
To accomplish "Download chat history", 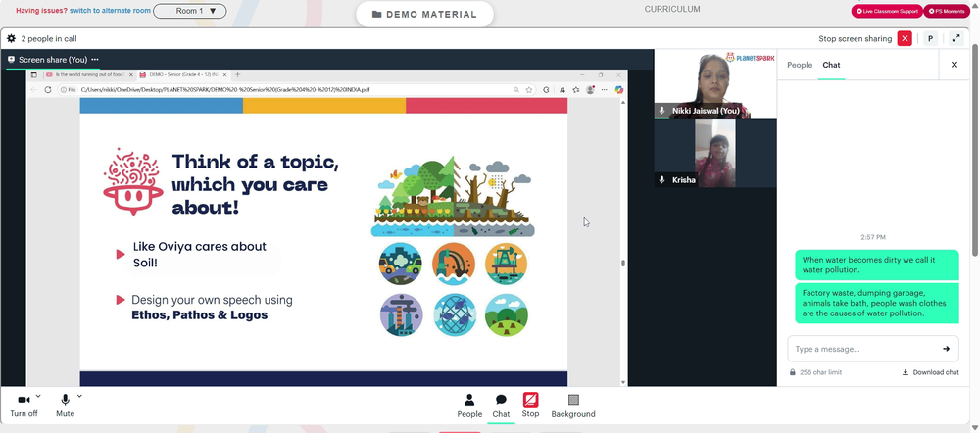I will 930,372.
